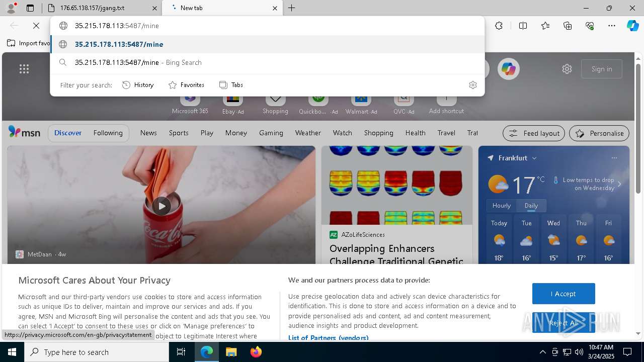This screenshot has width=644, height=362.
Task: Filter suggestions by Favorites
Action: (186, 85)
